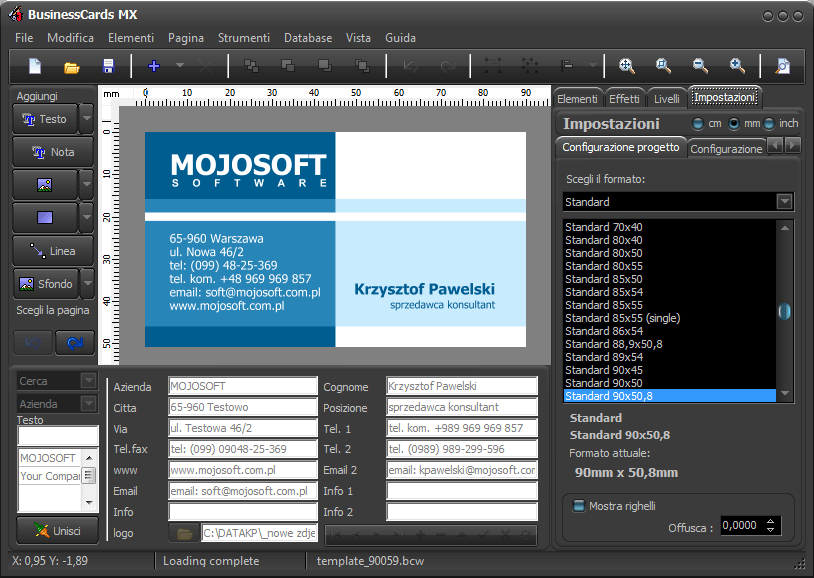Viewport: 814px width, 578px height.
Task: Open the File menu
Action: click(x=24, y=38)
